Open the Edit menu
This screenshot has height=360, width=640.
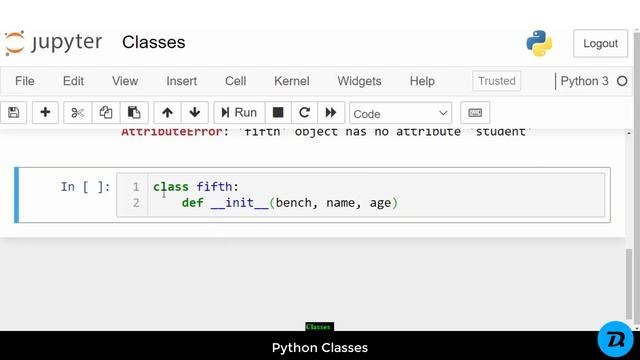click(73, 81)
